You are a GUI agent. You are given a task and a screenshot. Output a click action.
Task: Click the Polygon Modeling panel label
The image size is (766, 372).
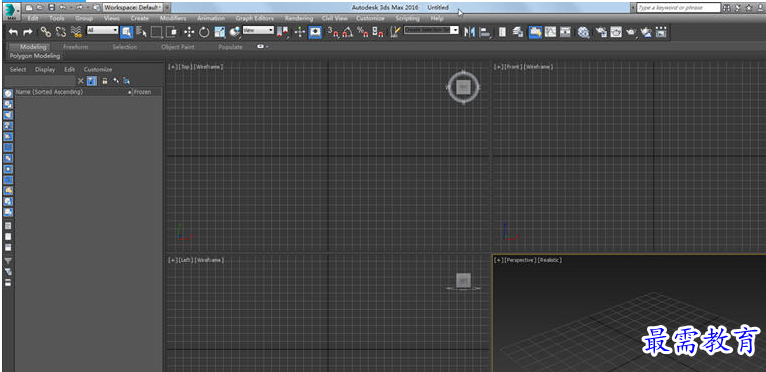pos(35,56)
